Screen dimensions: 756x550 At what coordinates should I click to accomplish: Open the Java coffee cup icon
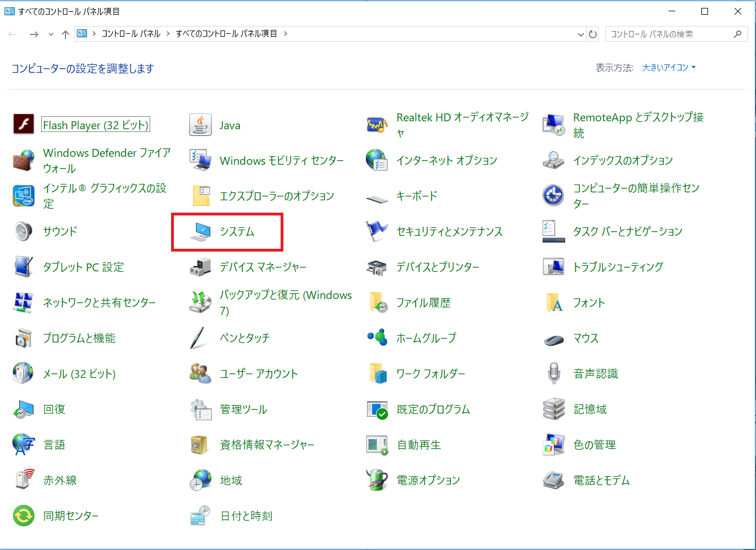200,125
